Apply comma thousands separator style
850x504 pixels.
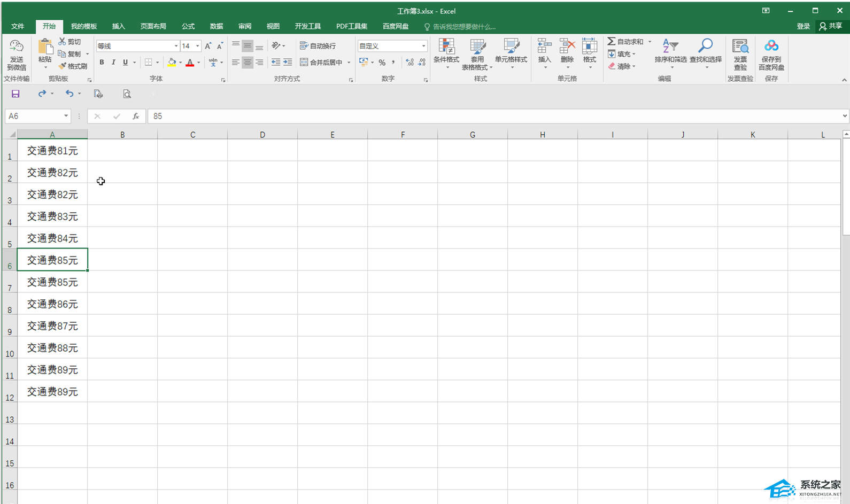(393, 63)
